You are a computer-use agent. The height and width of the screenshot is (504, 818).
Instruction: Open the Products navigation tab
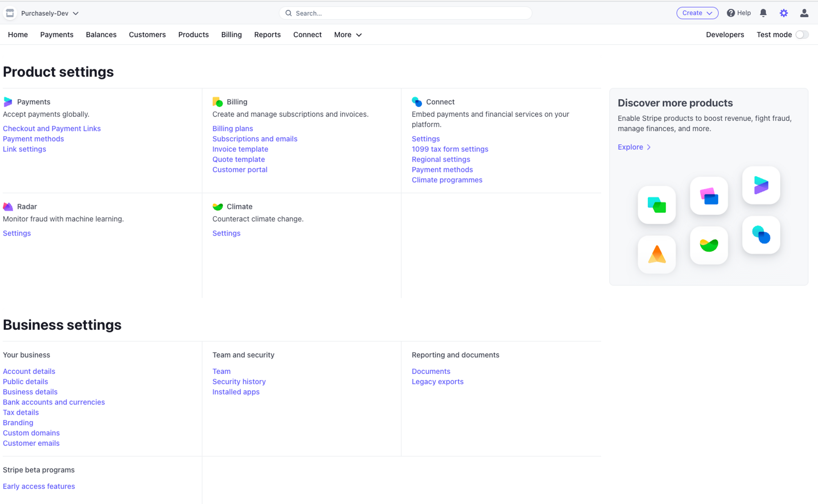pyautogui.click(x=193, y=35)
